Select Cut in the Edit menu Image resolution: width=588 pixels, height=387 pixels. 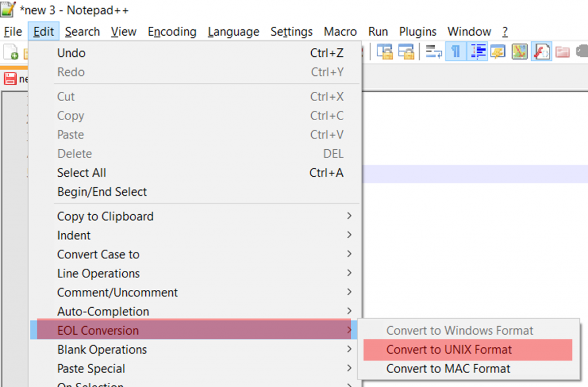(x=195, y=96)
